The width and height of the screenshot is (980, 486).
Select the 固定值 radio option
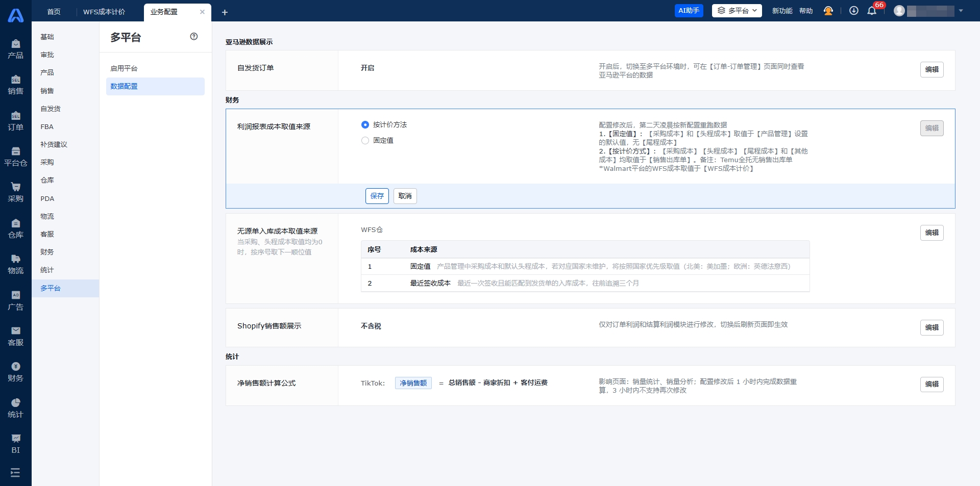(x=365, y=141)
